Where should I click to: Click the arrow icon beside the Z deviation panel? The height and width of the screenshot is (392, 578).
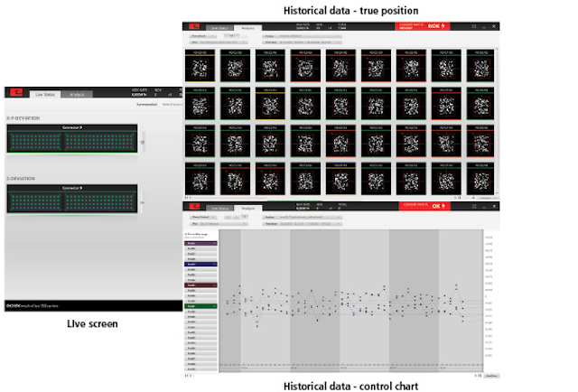tap(143, 202)
